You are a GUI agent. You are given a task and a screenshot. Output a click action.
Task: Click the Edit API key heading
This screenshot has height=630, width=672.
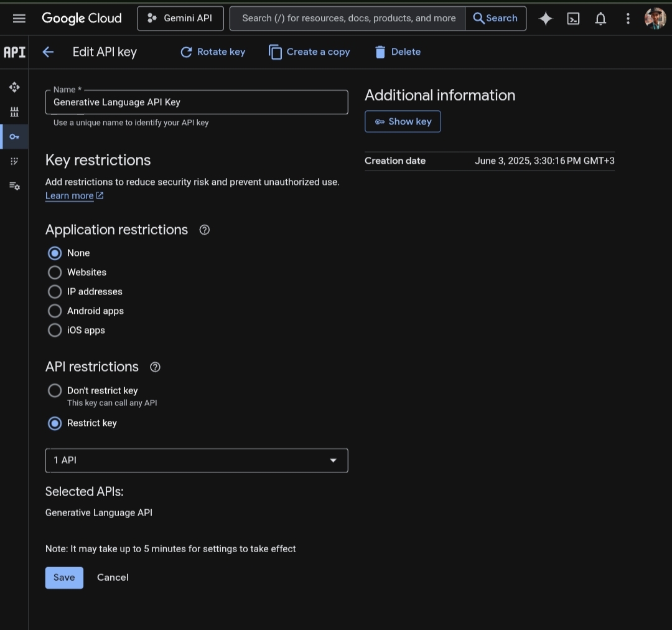pyautogui.click(x=105, y=52)
